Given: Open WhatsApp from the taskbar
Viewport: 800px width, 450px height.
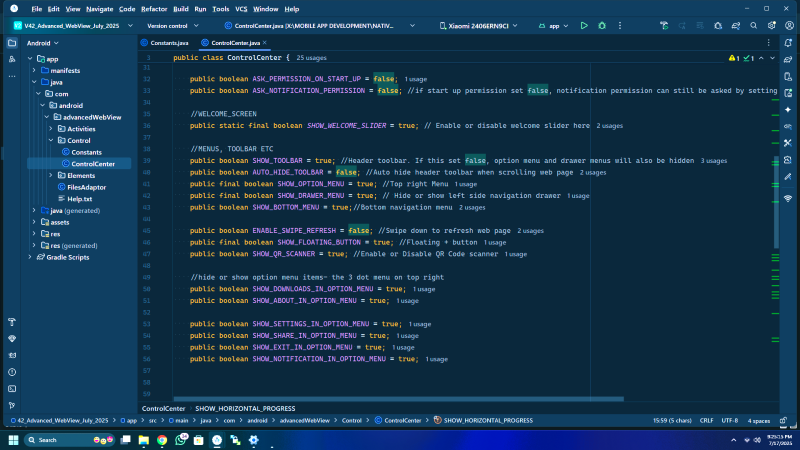Looking at the screenshot, I should coord(181,440).
